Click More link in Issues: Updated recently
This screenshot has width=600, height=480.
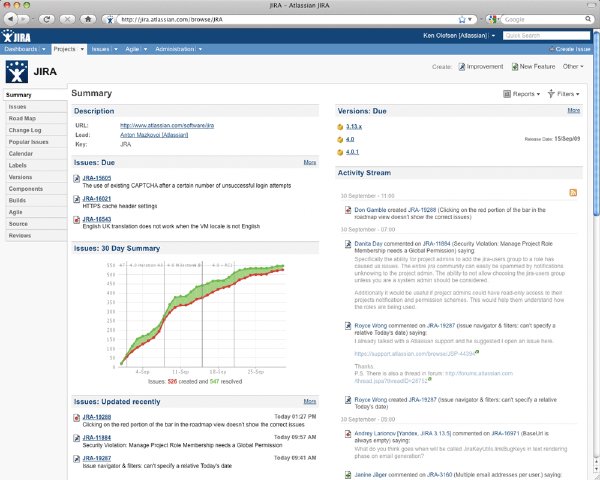(310, 402)
